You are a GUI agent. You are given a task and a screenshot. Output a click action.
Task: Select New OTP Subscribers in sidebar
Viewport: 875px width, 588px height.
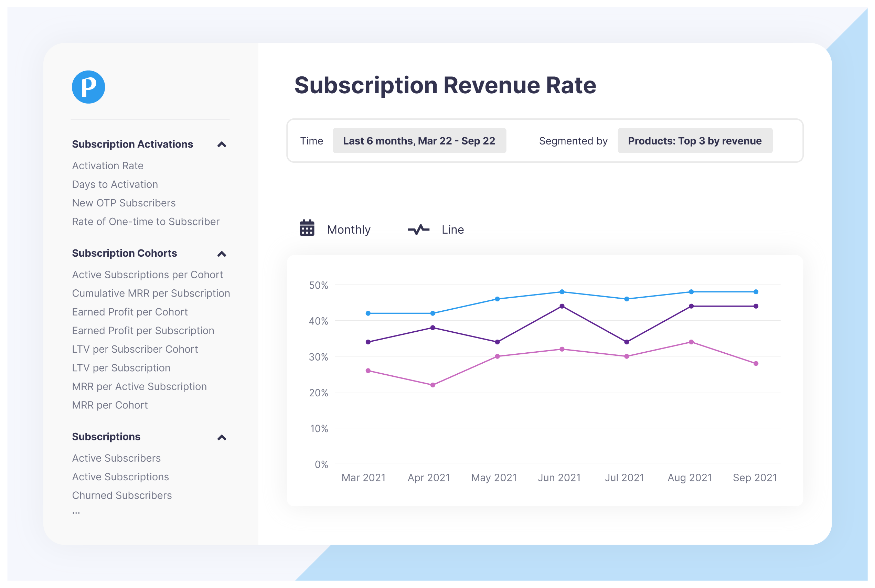tap(124, 203)
